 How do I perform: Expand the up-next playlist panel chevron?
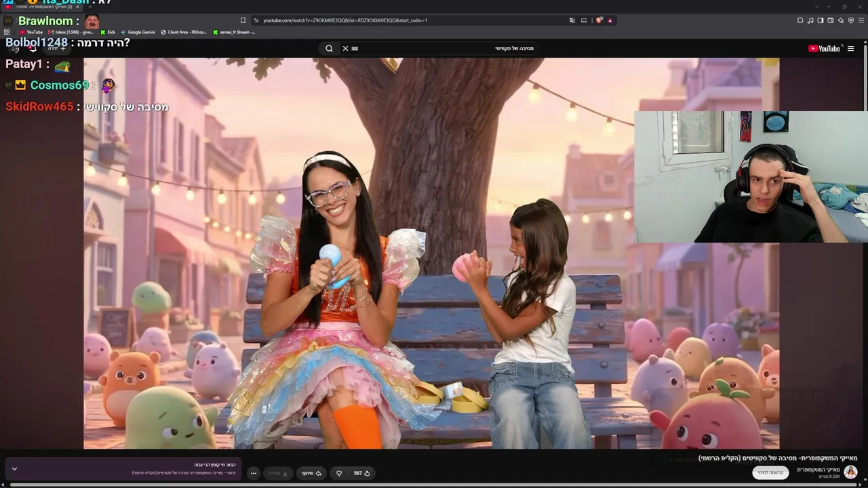14,469
